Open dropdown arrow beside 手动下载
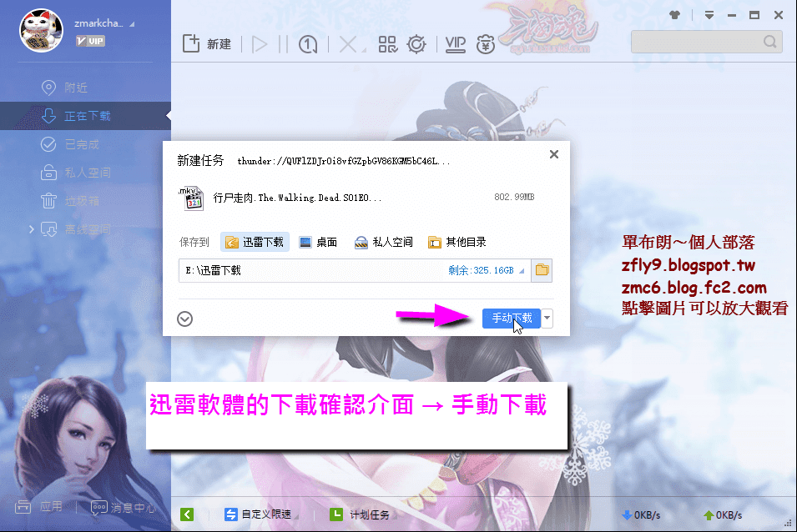Viewport: 797px width, 532px height. (x=547, y=319)
